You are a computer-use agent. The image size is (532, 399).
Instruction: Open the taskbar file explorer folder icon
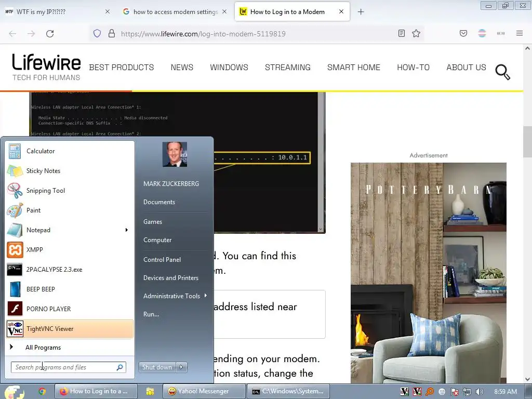click(x=150, y=392)
